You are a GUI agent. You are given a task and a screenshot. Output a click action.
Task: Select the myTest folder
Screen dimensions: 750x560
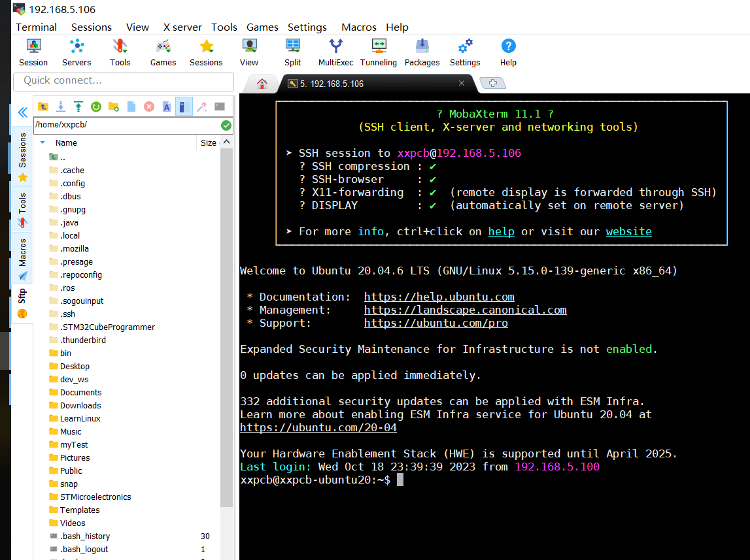[x=69, y=445]
